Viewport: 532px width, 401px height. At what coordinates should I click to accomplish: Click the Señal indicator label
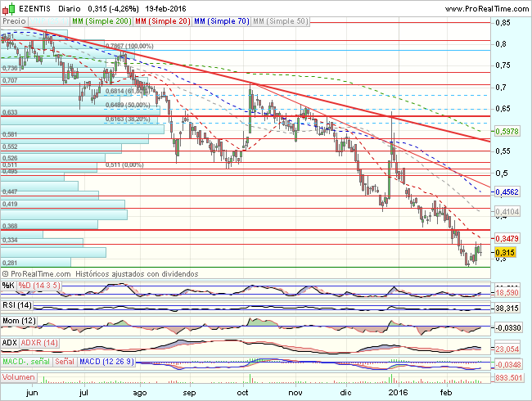point(65,362)
